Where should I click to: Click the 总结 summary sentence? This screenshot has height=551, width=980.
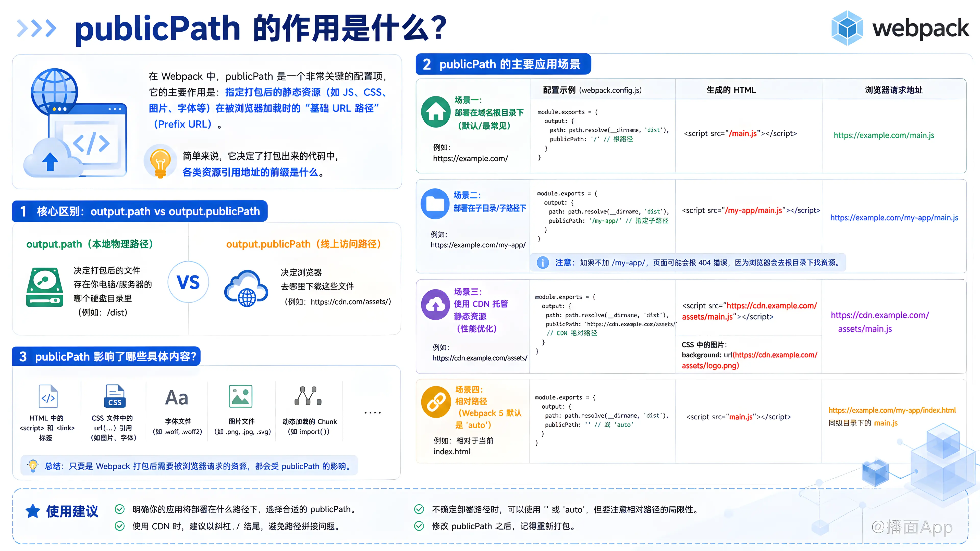coord(199,466)
